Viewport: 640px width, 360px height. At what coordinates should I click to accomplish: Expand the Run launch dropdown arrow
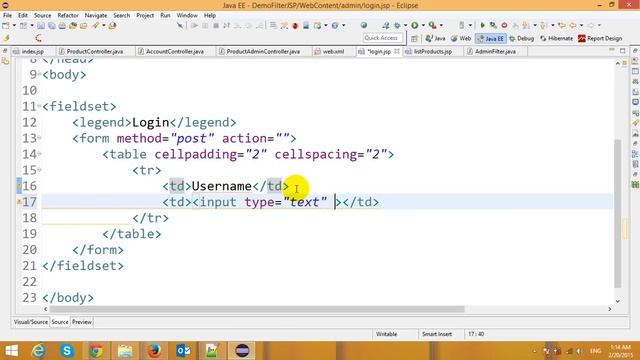pos(423,25)
